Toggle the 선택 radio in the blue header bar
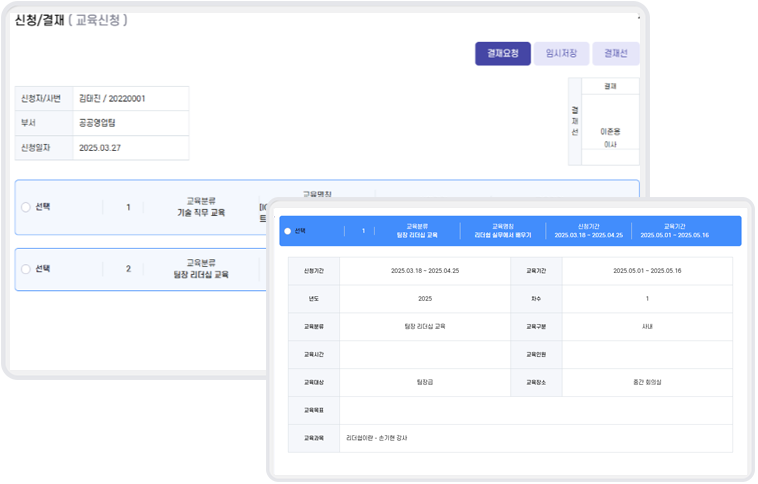 288,231
